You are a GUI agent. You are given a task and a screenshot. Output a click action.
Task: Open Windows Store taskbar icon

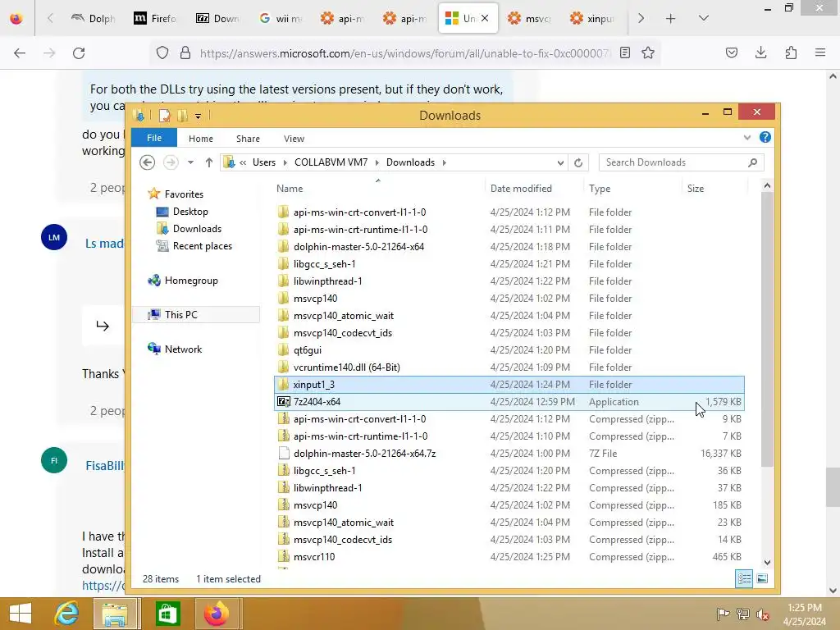167,614
